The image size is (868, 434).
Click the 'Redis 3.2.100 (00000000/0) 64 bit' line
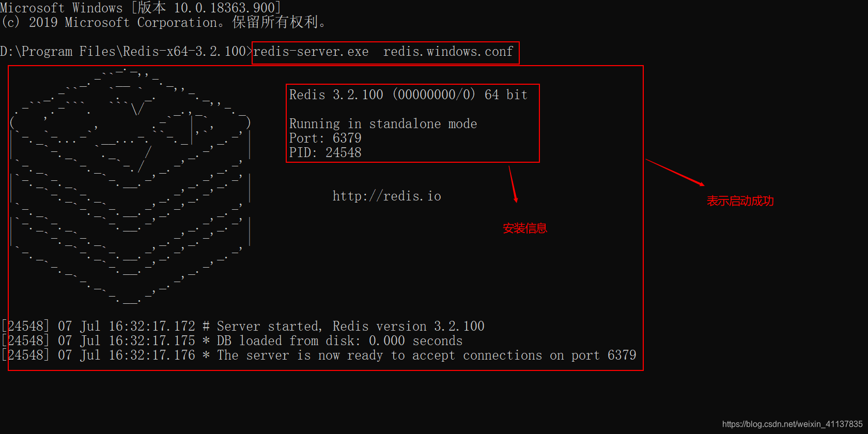(x=408, y=95)
